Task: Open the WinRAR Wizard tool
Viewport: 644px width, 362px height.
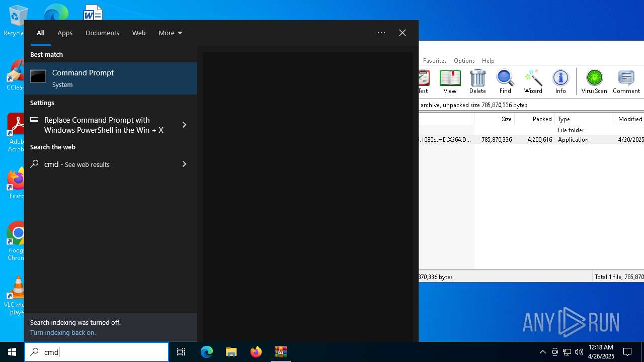Action: pos(533,82)
